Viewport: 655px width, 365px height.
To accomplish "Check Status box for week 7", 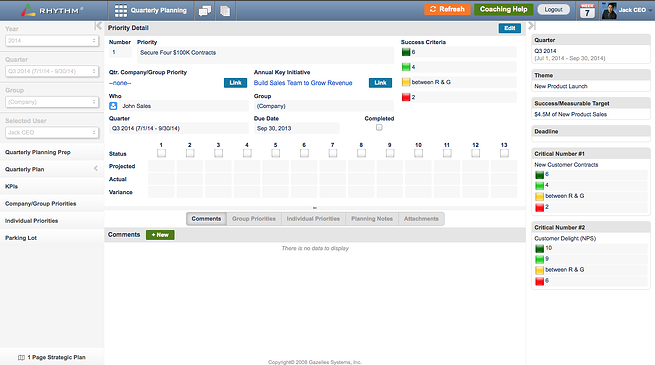I will (333, 153).
